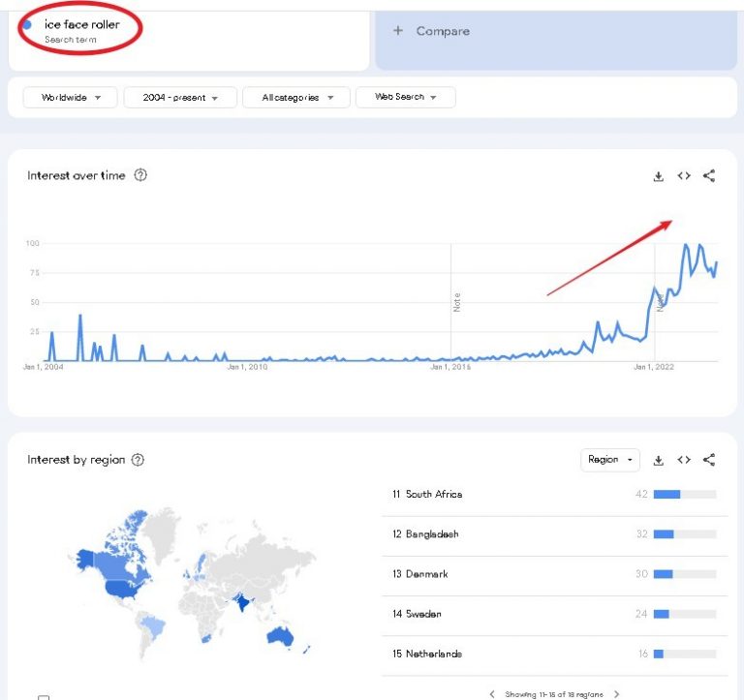Open the 2004 - present time range dropdown
This screenshot has height=700, width=744.
pos(180,97)
